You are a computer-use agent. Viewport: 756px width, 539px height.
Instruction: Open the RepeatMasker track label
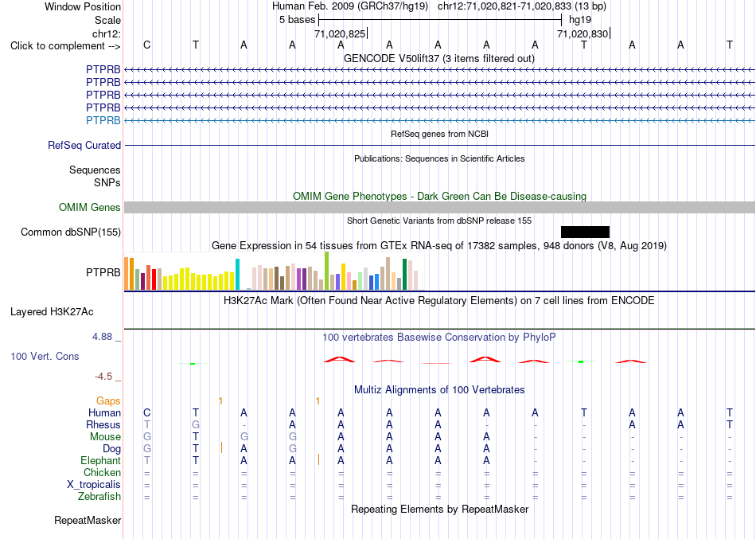tap(88, 520)
